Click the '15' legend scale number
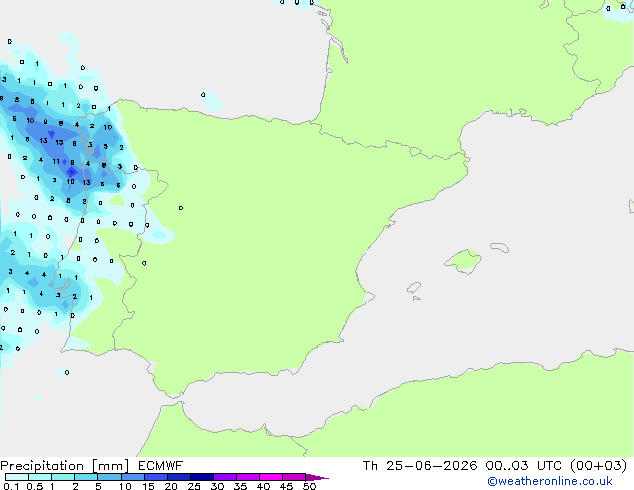The image size is (634, 490). pos(148,486)
